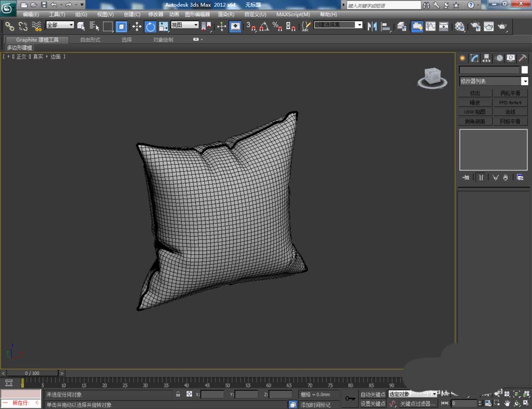Open the Hierarchy panel tab icon
The height and width of the screenshot is (409, 532).
[487, 58]
